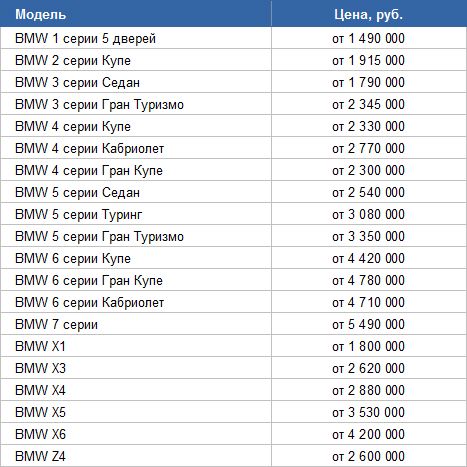Select BMW 3 серии Гран Туризмо row
Image resolution: width=467 pixels, height=467 pixels.
(233, 104)
